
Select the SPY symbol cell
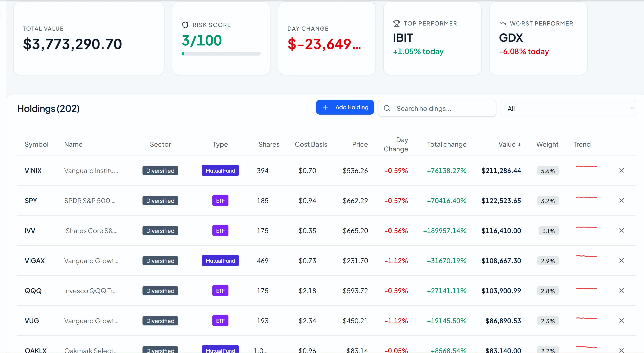(31, 201)
